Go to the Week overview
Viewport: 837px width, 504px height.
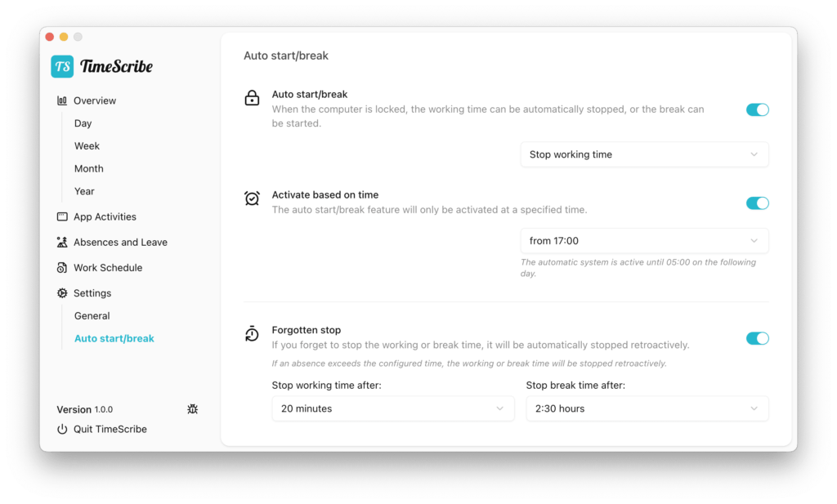(87, 146)
